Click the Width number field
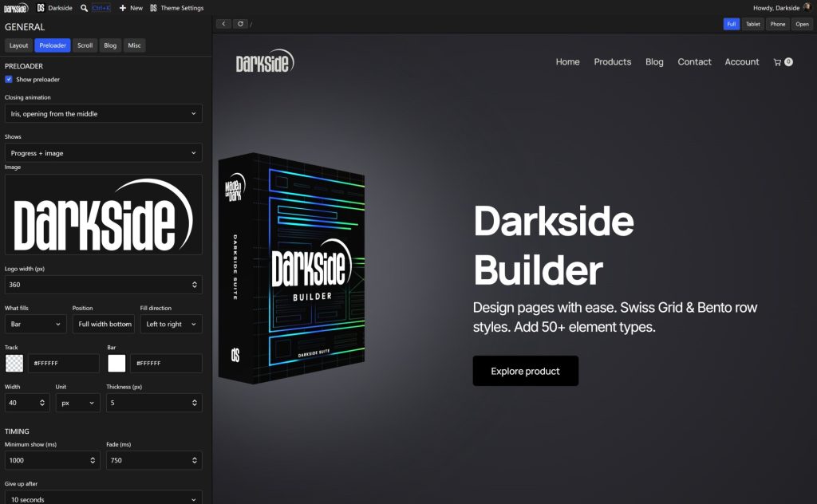 click(27, 403)
